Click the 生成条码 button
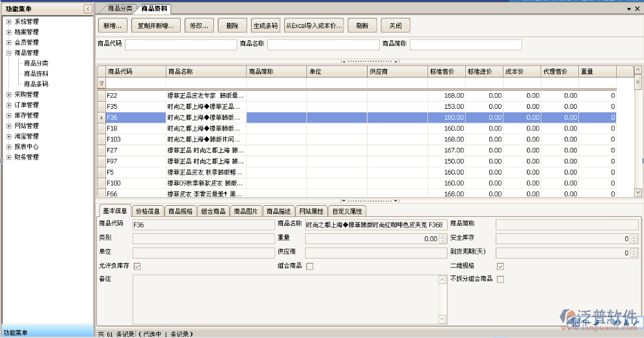 pos(265,26)
